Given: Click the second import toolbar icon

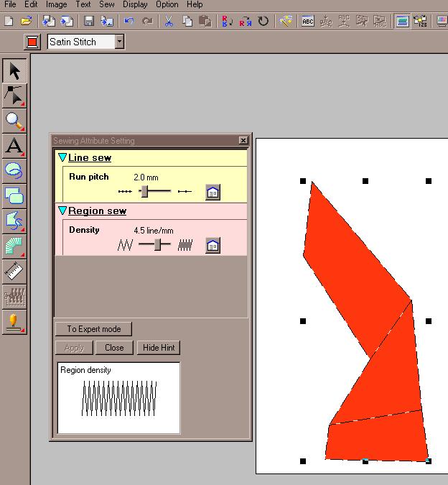Looking at the screenshot, I should pyautogui.click(x=67, y=22).
